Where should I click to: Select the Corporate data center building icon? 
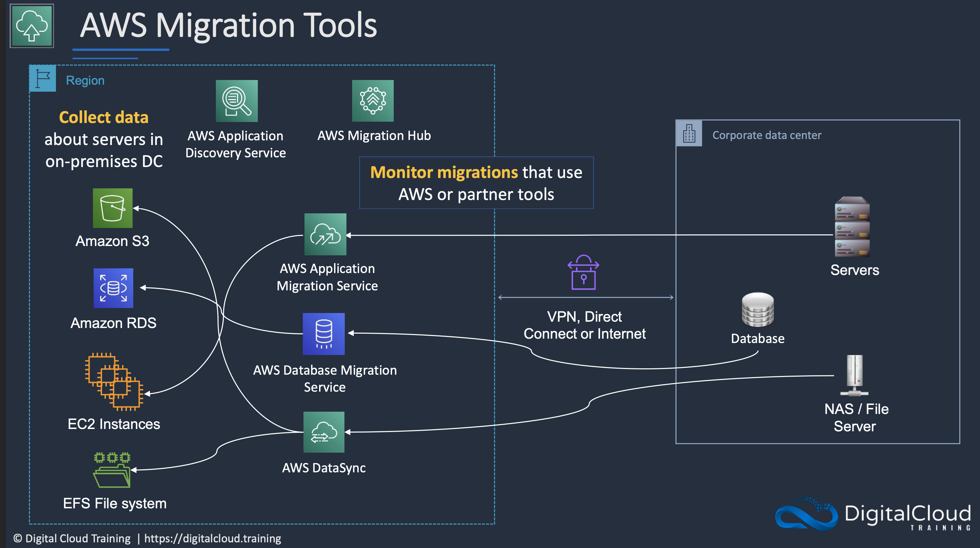(x=689, y=133)
